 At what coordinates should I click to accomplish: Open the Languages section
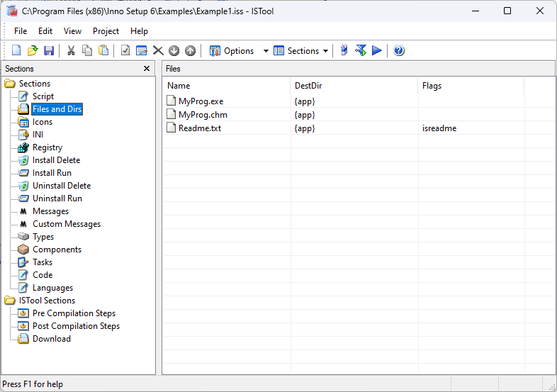[52, 288]
